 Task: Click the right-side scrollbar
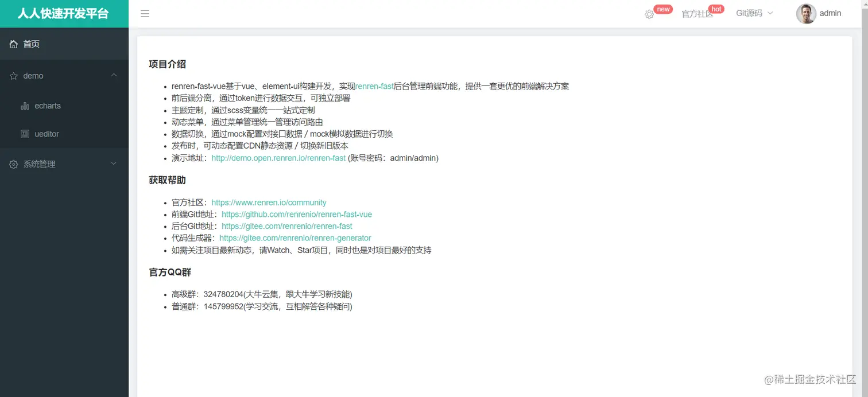(x=865, y=172)
